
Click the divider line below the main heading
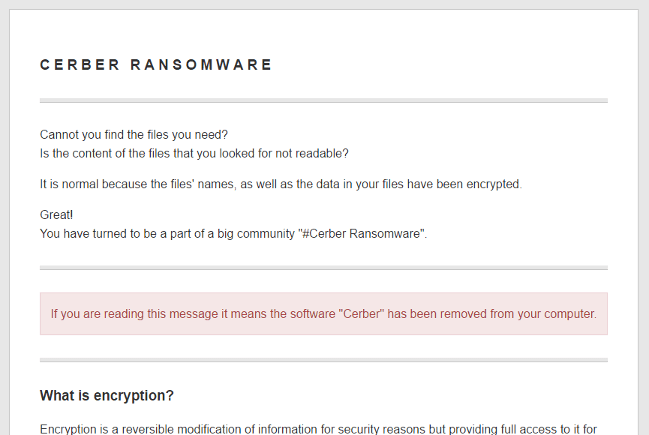(323, 101)
